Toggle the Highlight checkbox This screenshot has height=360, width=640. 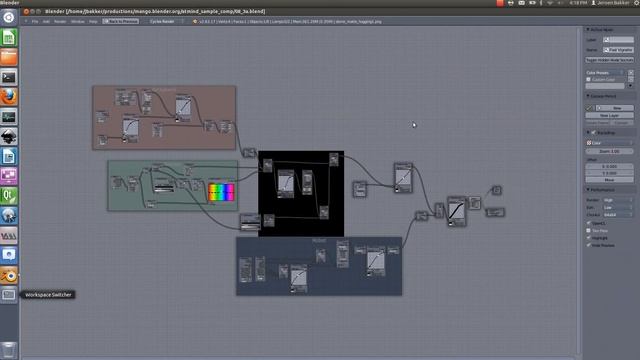tap(589, 238)
